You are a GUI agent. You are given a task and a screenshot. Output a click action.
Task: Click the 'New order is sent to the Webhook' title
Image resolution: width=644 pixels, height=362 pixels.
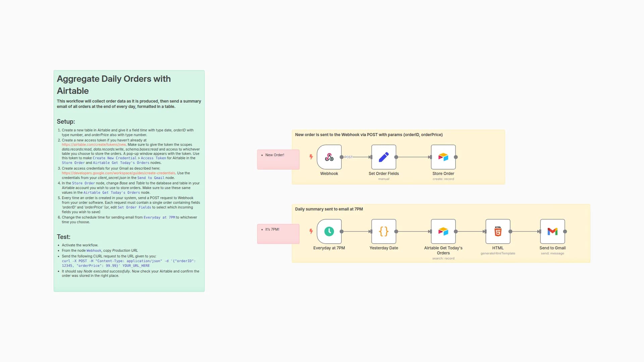(x=369, y=135)
